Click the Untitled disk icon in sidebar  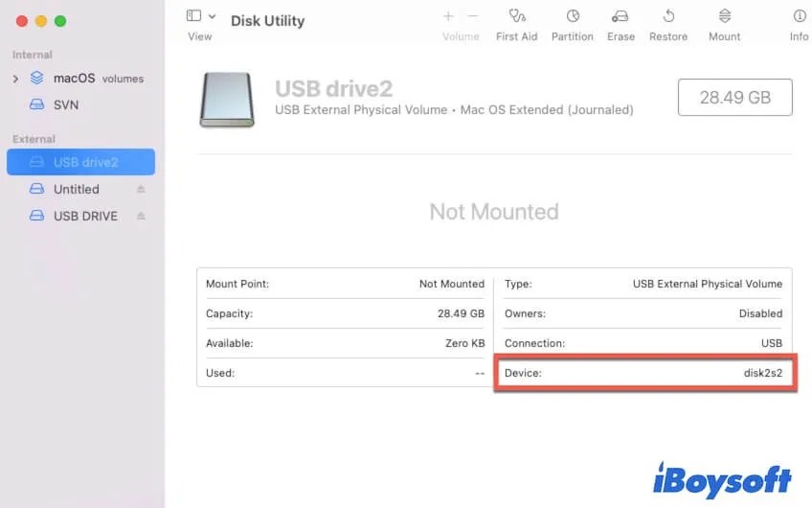[x=36, y=189]
